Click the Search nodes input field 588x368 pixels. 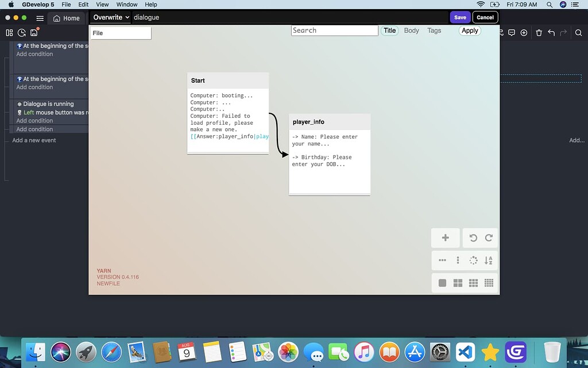click(x=334, y=30)
